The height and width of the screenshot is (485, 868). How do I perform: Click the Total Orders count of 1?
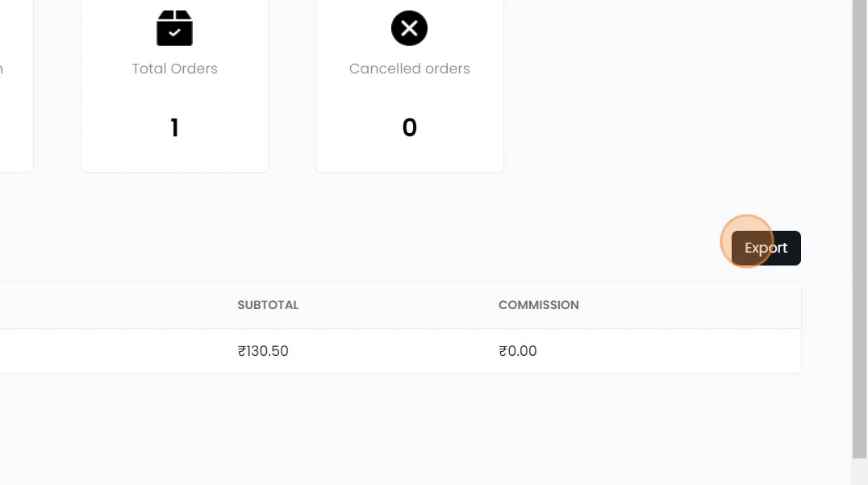click(x=174, y=128)
